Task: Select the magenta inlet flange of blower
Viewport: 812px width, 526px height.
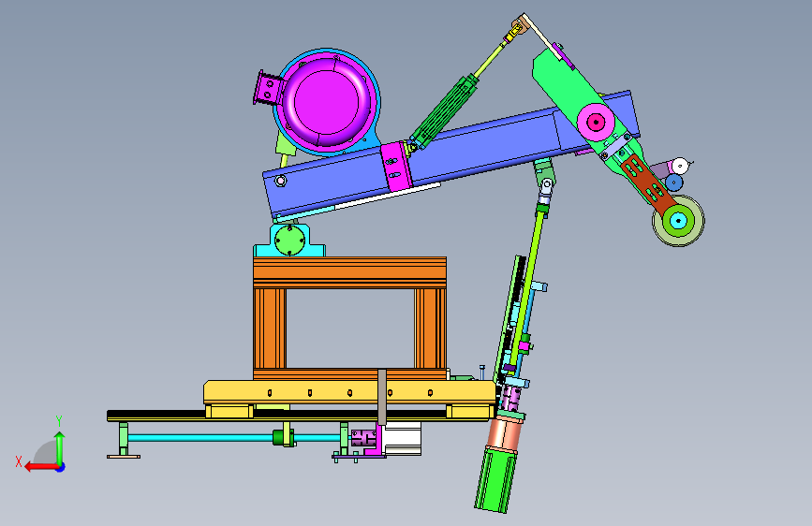Action: [x=268, y=88]
